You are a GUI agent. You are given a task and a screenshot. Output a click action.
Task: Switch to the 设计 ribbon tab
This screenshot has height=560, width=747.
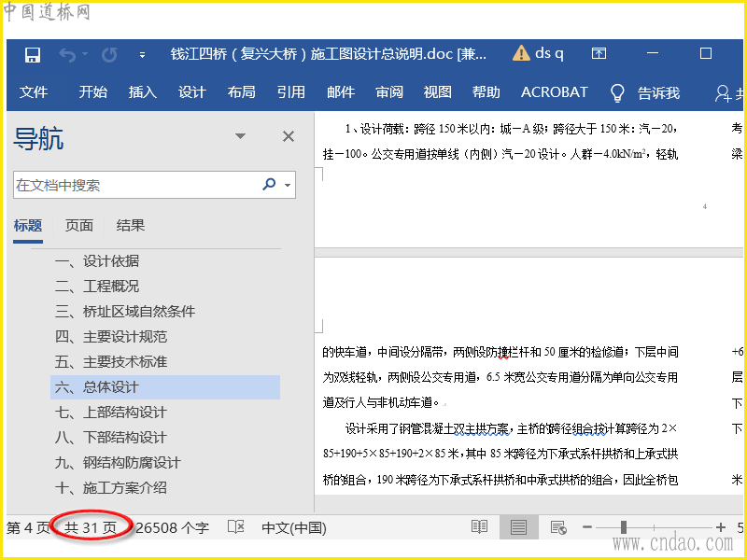[x=192, y=91]
